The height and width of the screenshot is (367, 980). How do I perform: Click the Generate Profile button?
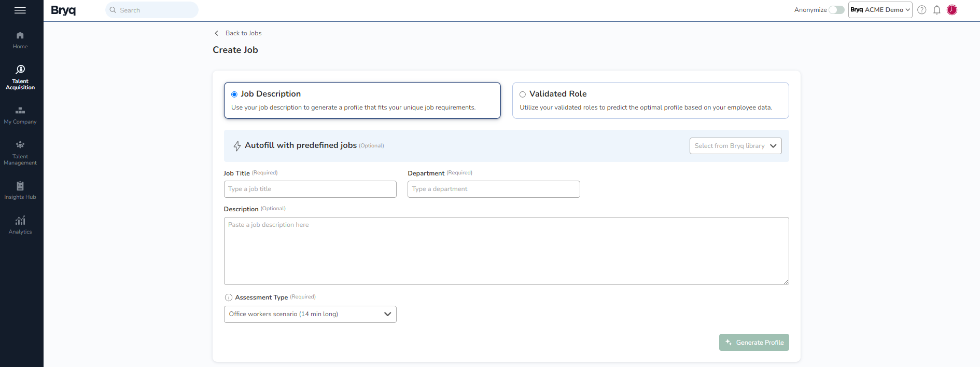click(753, 342)
